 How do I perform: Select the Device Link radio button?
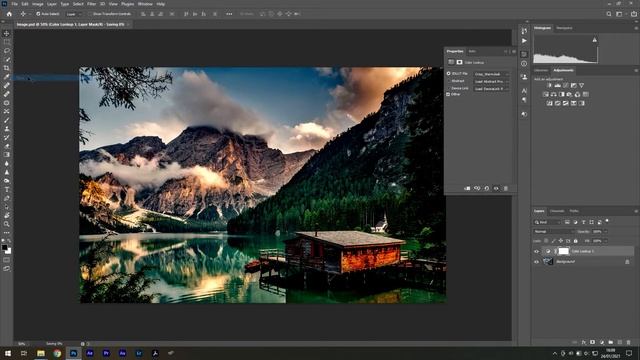click(x=449, y=88)
